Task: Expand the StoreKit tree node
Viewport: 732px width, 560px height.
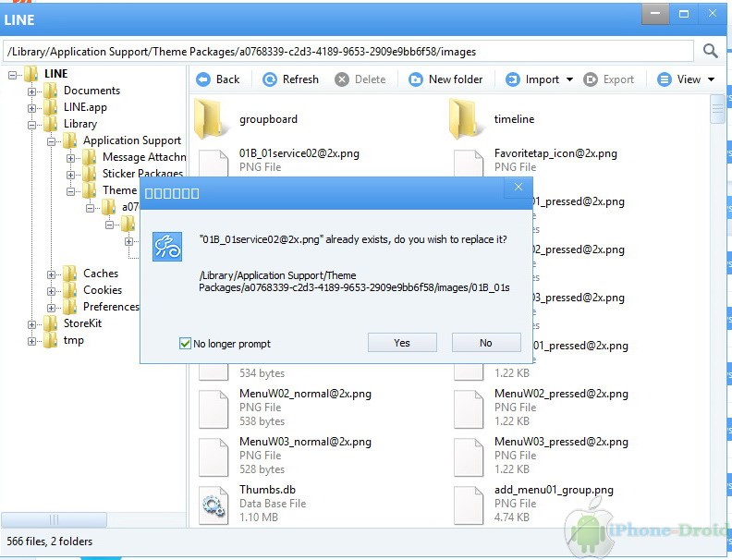Action: coord(31,324)
